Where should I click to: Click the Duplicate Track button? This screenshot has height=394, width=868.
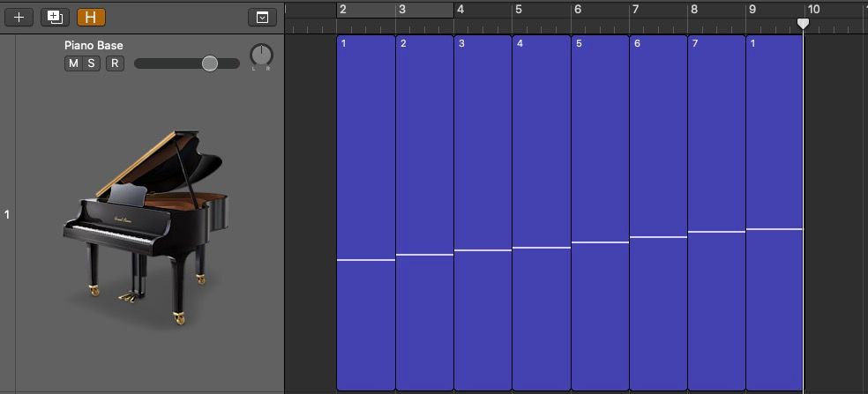[55, 17]
